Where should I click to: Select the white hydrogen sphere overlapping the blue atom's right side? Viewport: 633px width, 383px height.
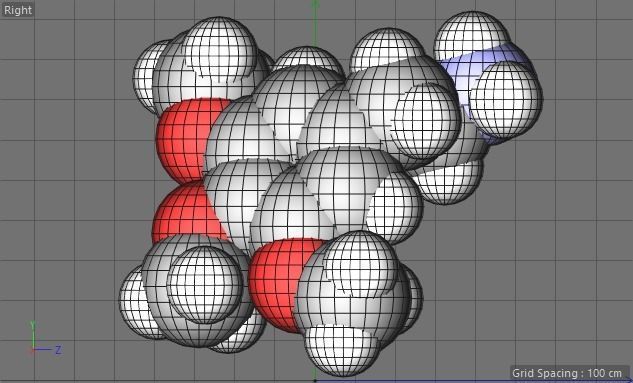(506, 99)
